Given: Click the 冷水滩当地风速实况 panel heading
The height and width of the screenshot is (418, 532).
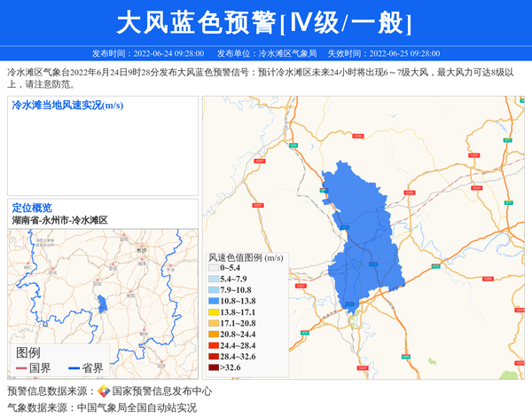Looking at the screenshot, I should pos(67,106).
